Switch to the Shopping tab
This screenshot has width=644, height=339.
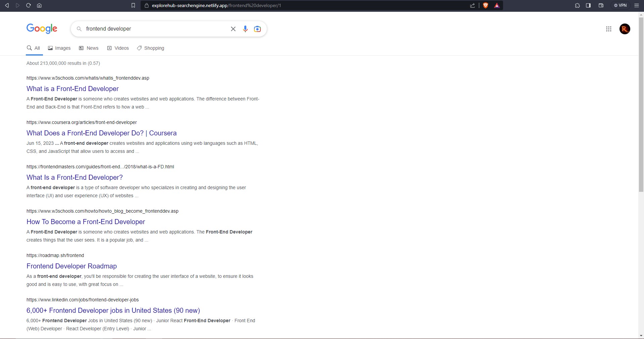coord(151,48)
